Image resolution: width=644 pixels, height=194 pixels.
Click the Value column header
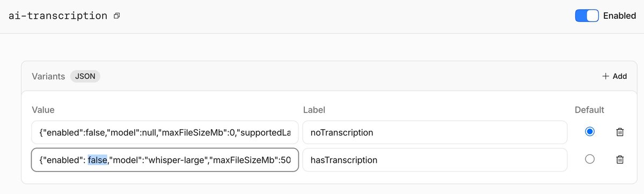click(43, 110)
